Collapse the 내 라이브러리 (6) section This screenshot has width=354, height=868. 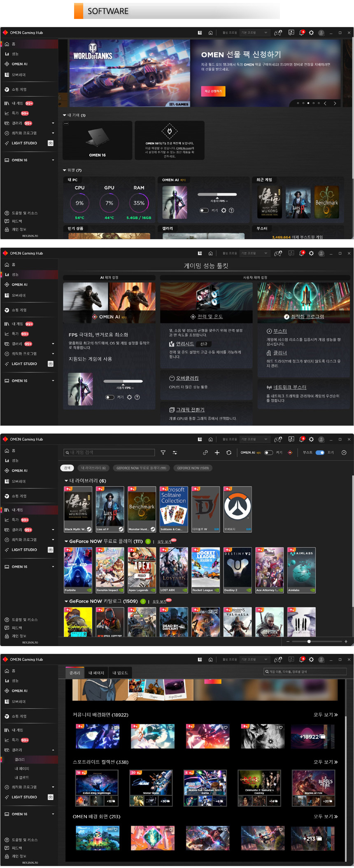(66, 480)
